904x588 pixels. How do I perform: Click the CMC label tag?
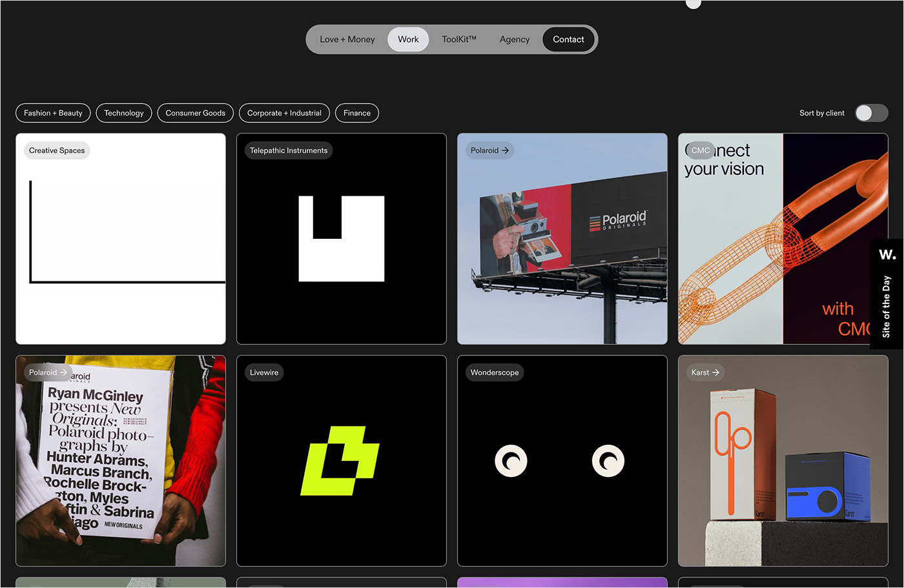(701, 150)
